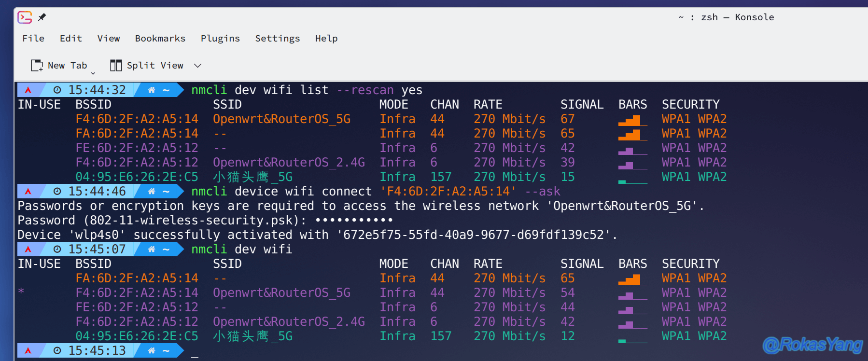This screenshot has width=868, height=361.
Task: Click the home icon in the 15:45:13 prompt
Action: pos(152,350)
